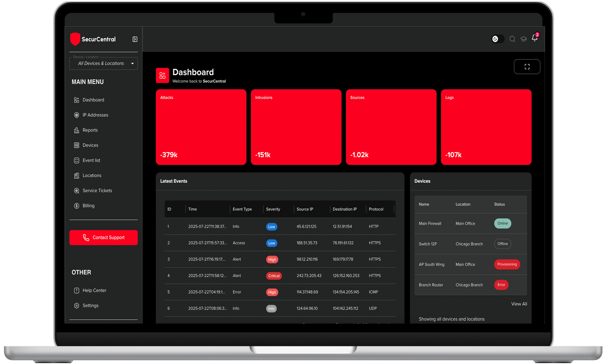Open notifications bell with badge

(x=534, y=38)
